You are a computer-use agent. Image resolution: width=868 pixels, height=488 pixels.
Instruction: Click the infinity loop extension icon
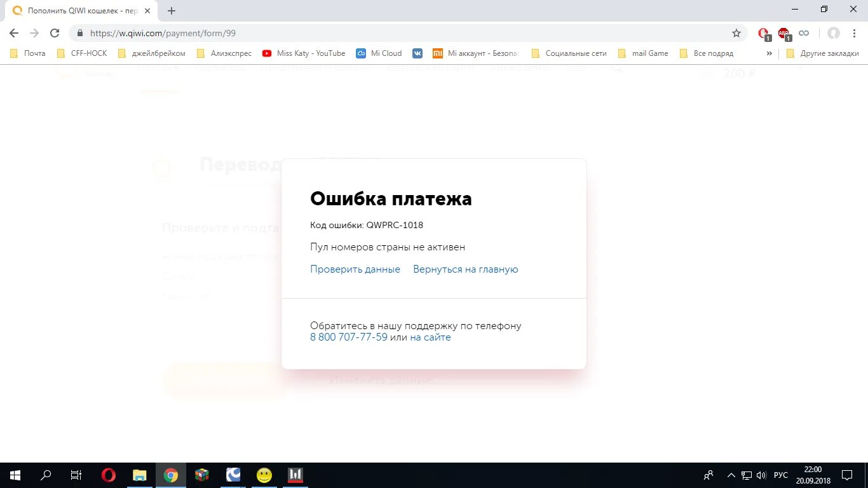click(x=804, y=33)
